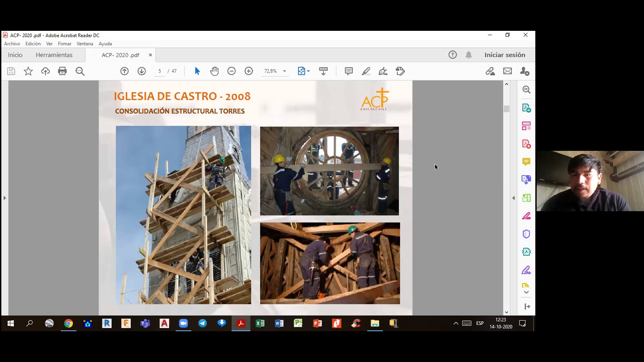This screenshot has width=644, height=362.
Task: Add file to starred favorites
Action: pos(28,71)
